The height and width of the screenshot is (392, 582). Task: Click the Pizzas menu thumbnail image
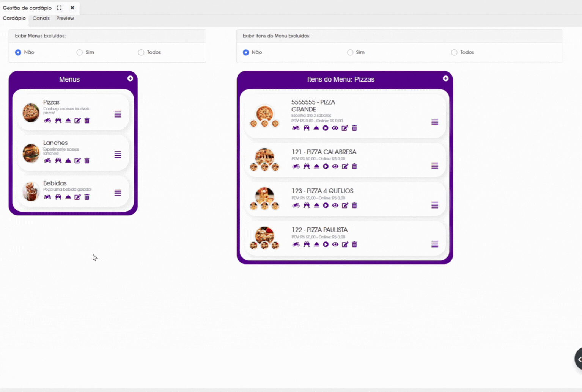(x=31, y=113)
